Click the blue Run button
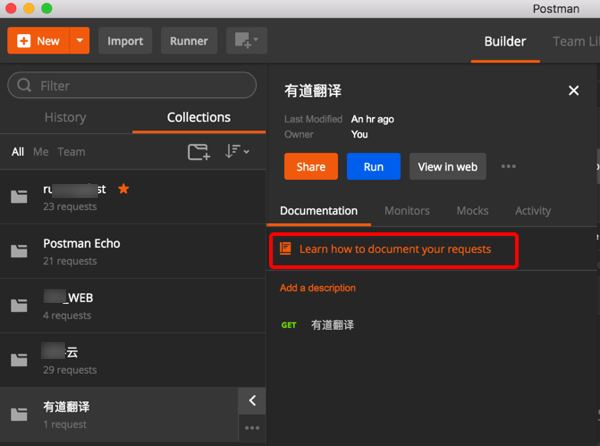Screen dimensions: 600x446 374,166
